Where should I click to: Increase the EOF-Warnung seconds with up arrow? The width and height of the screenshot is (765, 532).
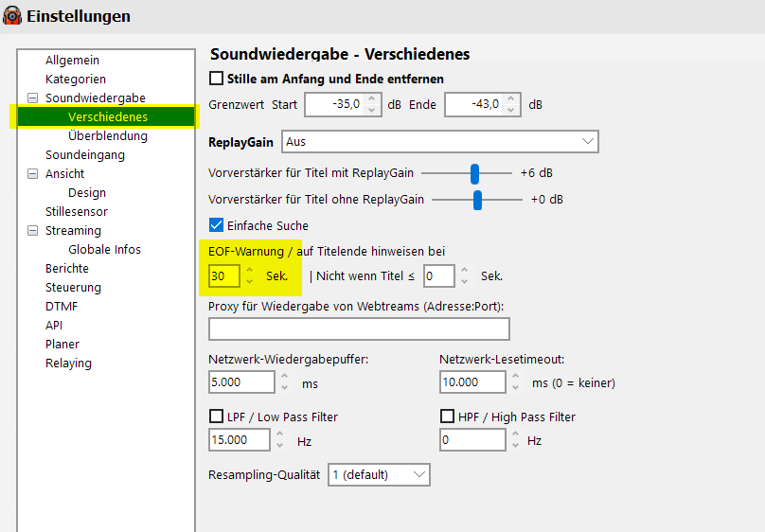tap(250, 270)
